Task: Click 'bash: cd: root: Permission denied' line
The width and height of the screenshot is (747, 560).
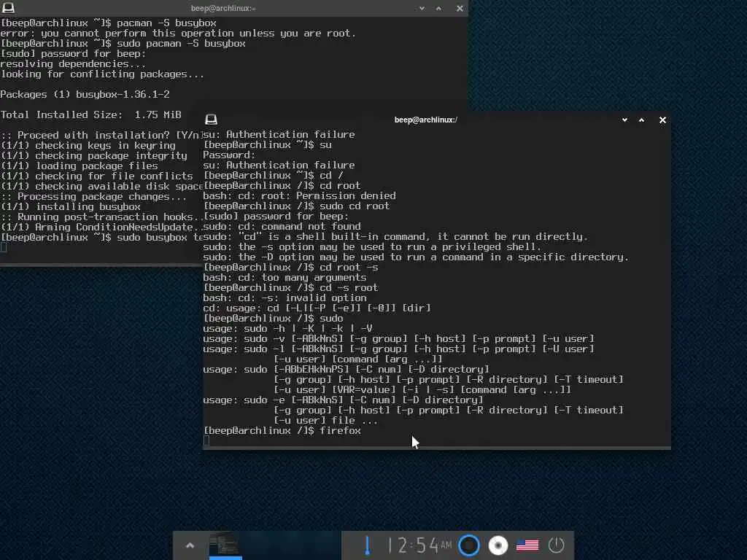Action: tap(299, 195)
